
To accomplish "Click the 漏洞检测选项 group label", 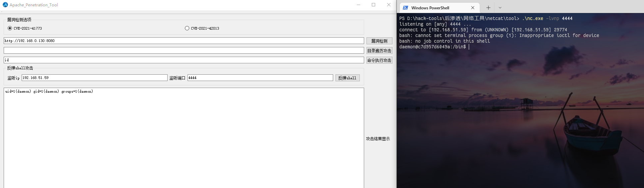I will tap(19, 20).
